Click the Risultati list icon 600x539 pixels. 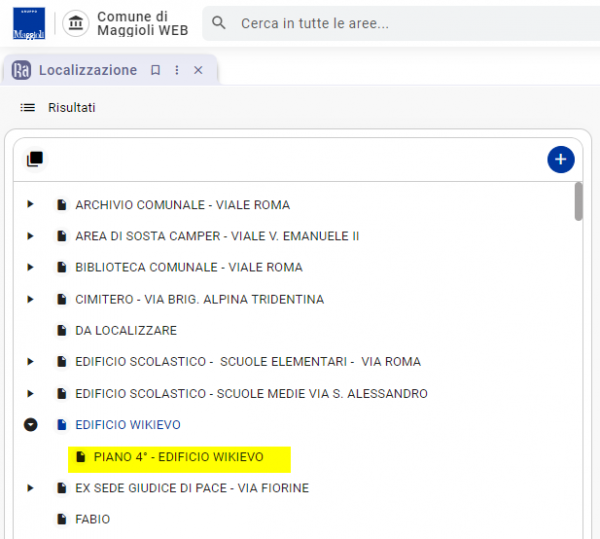(x=28, y=108)
